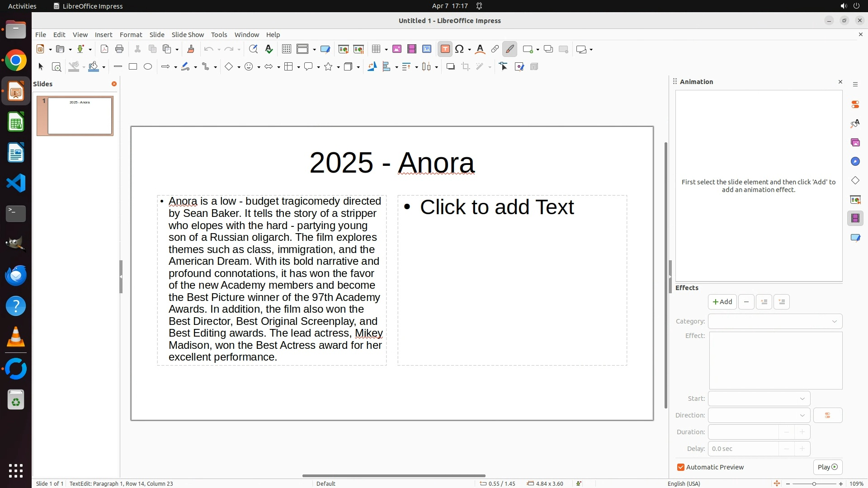The width and height of the screenshot is (868, 488).
Task: Select the Ellipse shape tool
Action: (148, 67)
